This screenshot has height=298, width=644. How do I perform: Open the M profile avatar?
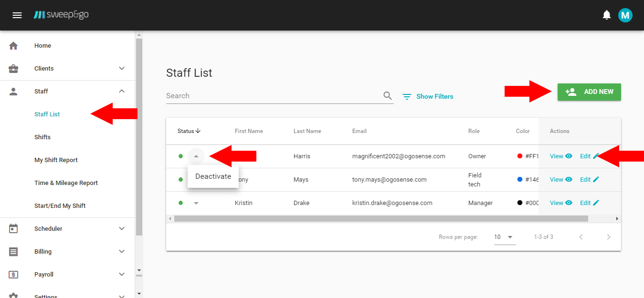(x=625, y=15)
